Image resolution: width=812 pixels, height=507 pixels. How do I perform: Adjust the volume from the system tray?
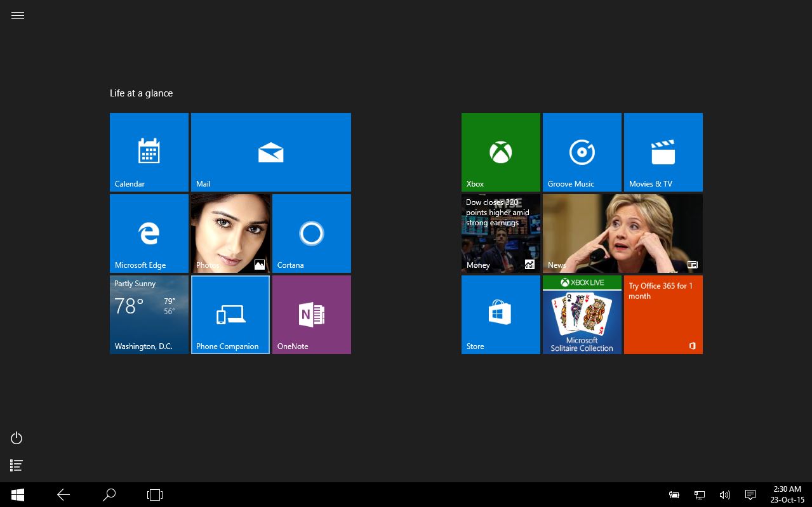[724, 494]
